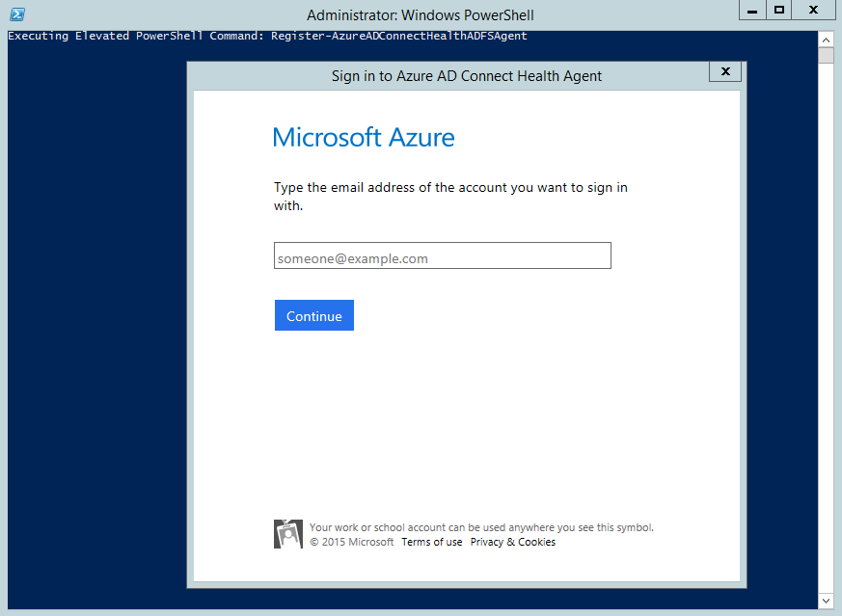Screen dimensions: 842x616
Task: Click the 'Sign in to Azure AD Connect Health Agent' title
Action: 467,76
